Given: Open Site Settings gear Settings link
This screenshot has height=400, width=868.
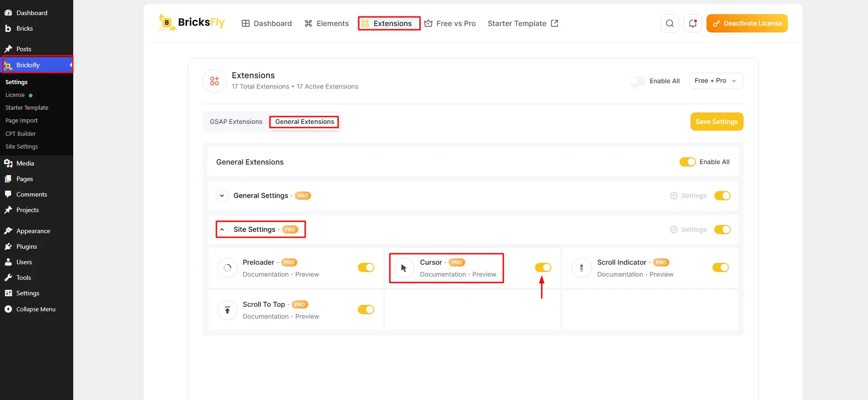Looking at the screenshot, I should coord(688,229).
